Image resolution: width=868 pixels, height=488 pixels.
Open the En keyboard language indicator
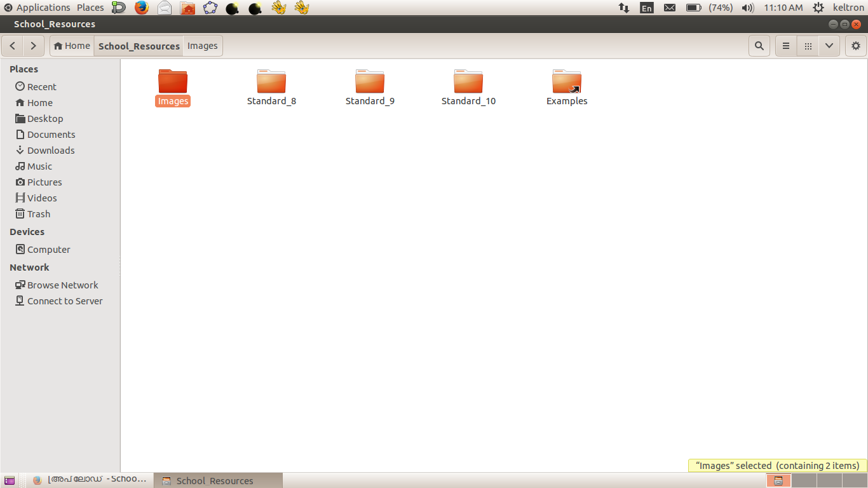[646, 8]
